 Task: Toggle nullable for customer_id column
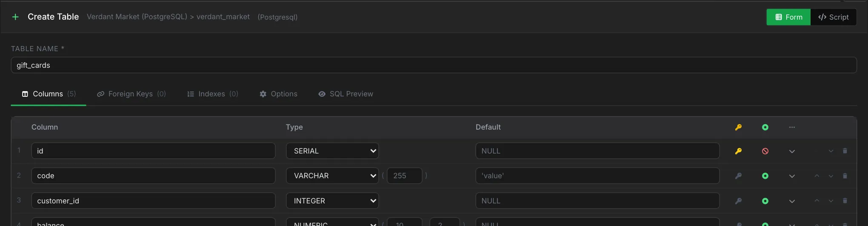point(765,201)
